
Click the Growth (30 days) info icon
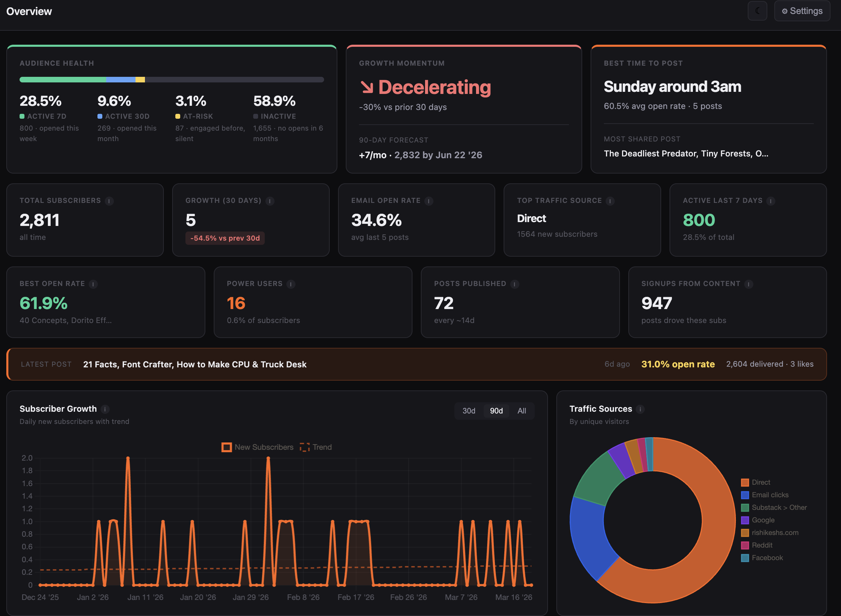[x=270, y=200]
